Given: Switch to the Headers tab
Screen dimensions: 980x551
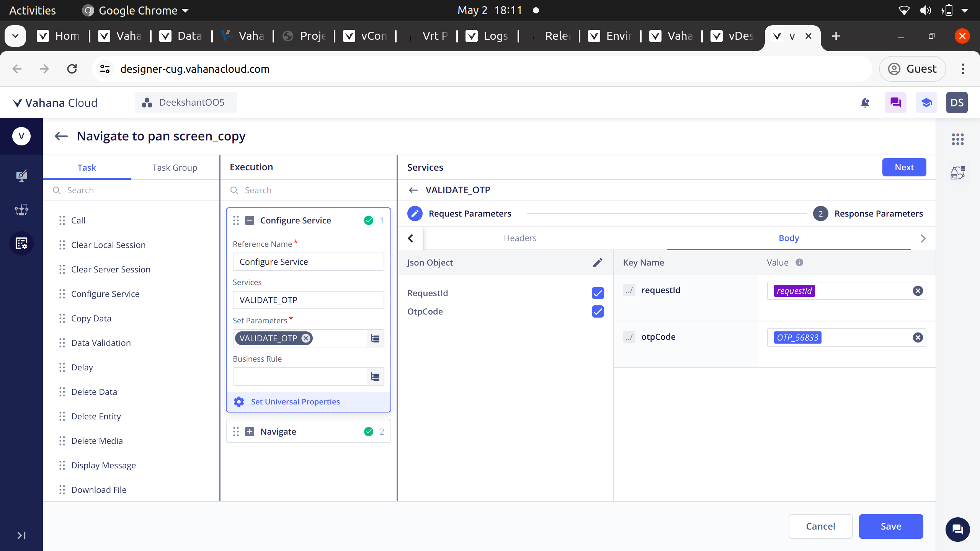Looking at the screenshot, I should (520, 238).
